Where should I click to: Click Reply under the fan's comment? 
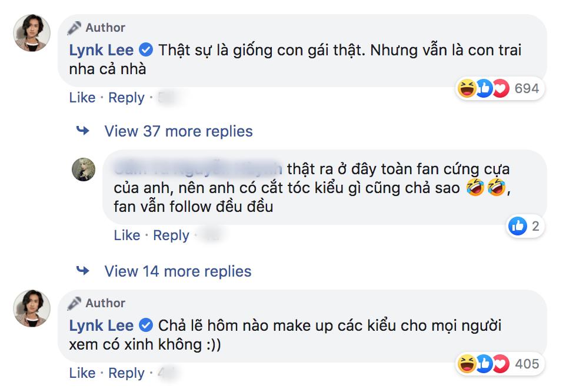point(171,235)
